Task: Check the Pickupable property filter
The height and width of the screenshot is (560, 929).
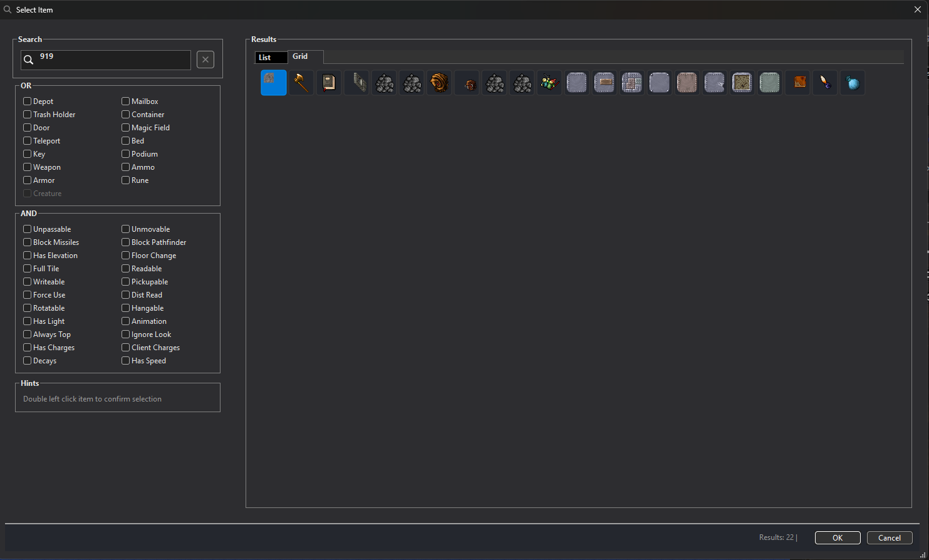Action: pyautogui.click(x=126, y=282)
